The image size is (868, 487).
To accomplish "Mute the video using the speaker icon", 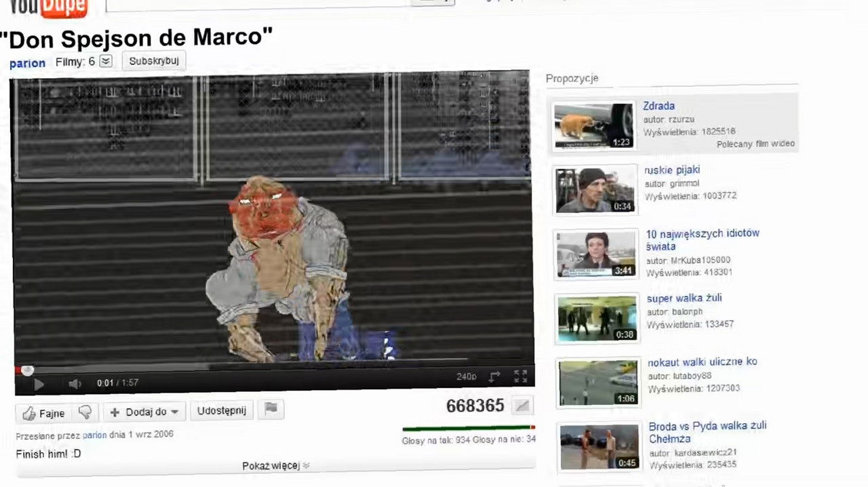I will pyautogui.click(x=75, y=384).
